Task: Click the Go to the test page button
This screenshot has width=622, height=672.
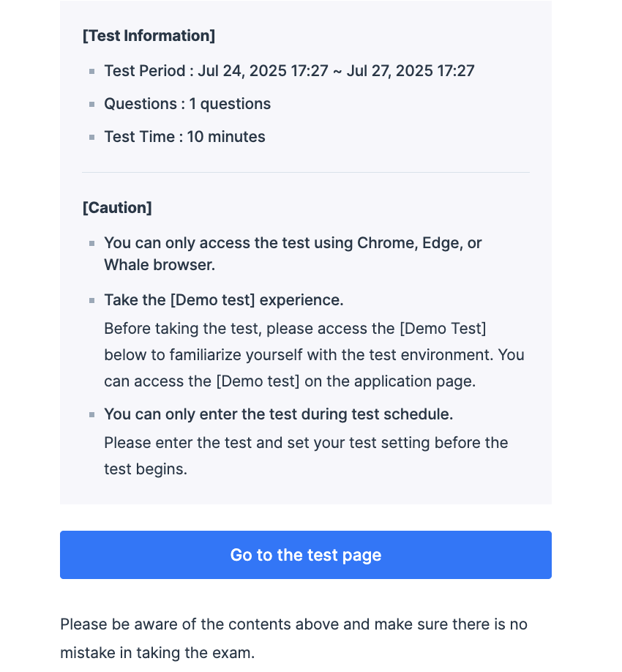Action: (305, 555)
